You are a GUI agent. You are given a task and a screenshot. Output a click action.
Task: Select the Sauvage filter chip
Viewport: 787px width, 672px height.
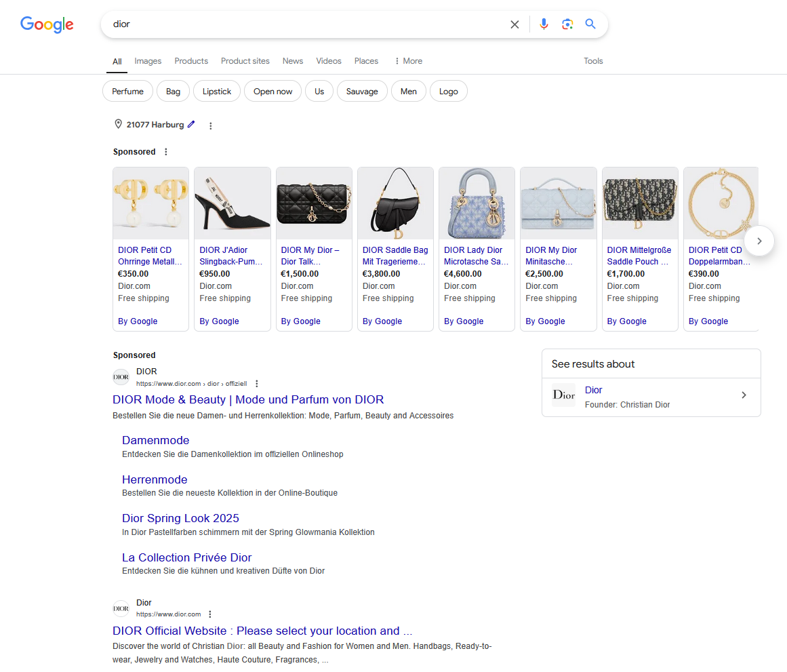click(x=362, y=92)
